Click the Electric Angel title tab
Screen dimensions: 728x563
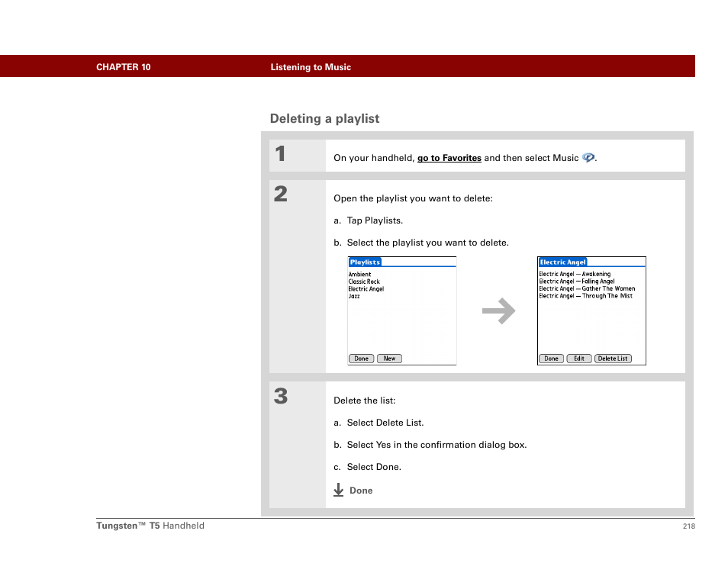[562, 262]
